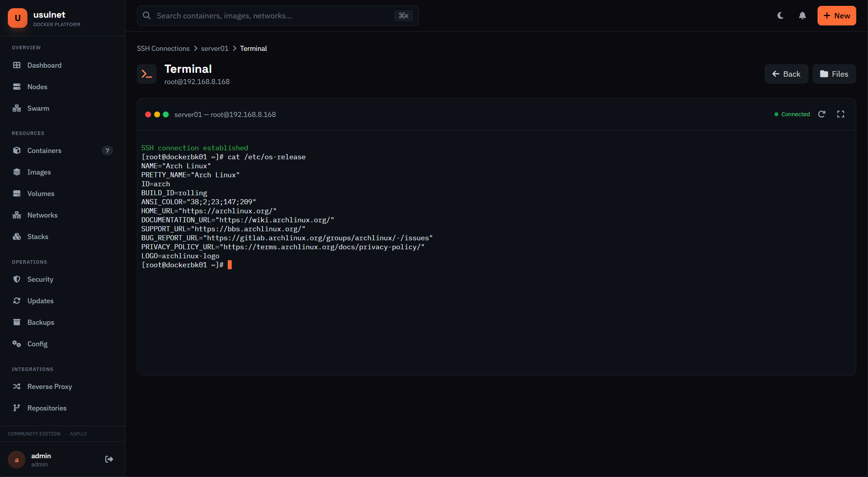This screenshot has width=868, height=477.
Task: Click the Files button
Action: click(834, 74)
